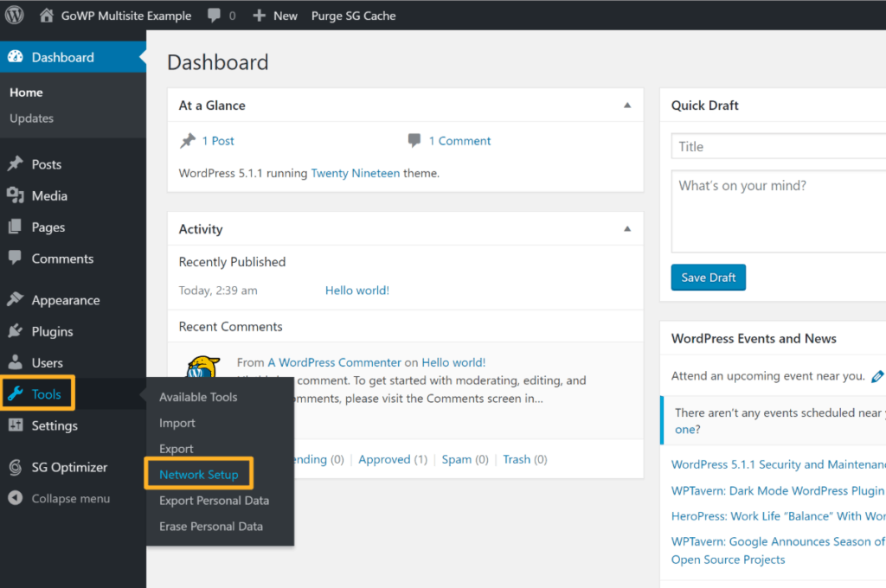Click the Quick Draft Title field

(779, 146)
